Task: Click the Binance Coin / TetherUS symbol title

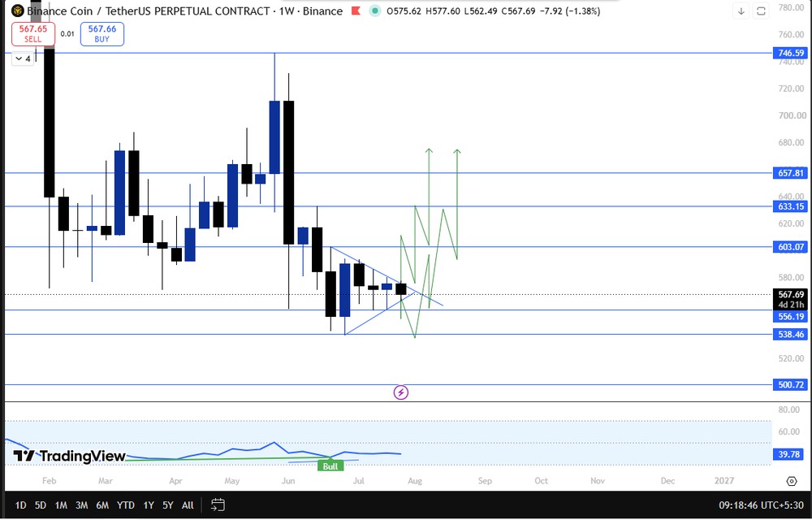Action: 148,11
